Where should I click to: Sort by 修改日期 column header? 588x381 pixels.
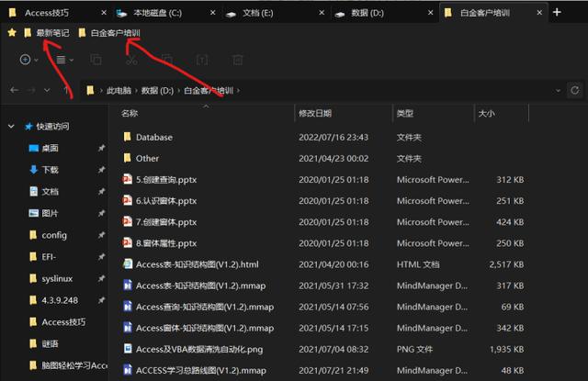315,113
